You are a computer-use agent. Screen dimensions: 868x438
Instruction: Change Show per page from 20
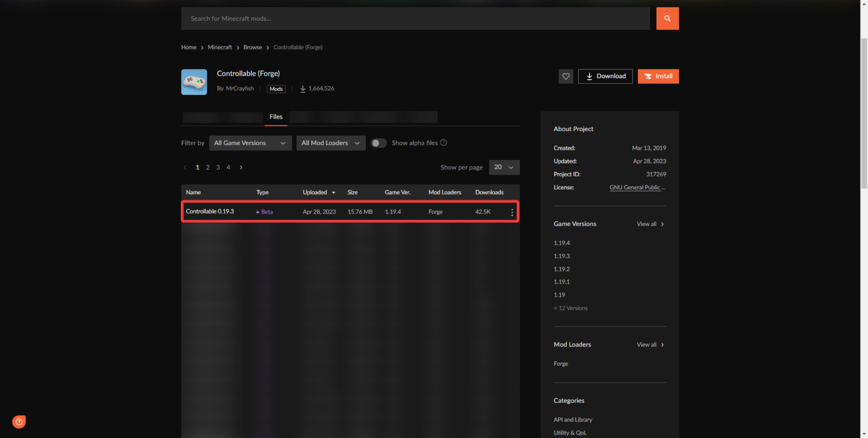[x=504, y=167]
